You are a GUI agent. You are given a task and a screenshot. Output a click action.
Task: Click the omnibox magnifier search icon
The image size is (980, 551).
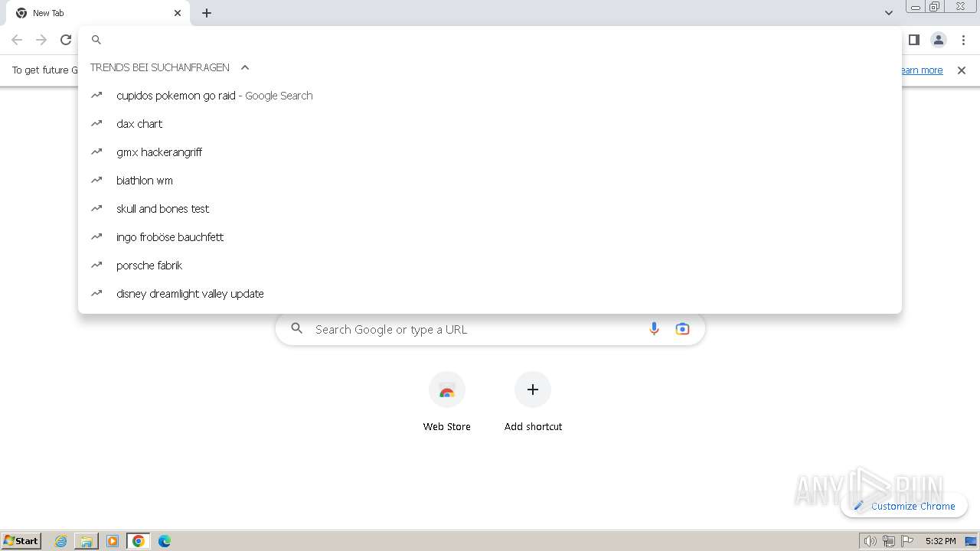96,40
